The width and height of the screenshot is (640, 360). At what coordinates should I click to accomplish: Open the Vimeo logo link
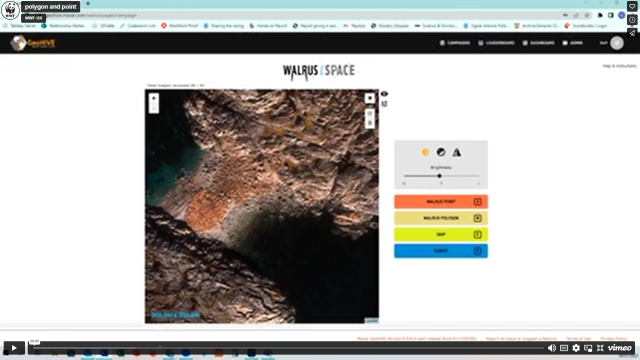point(620,348)
